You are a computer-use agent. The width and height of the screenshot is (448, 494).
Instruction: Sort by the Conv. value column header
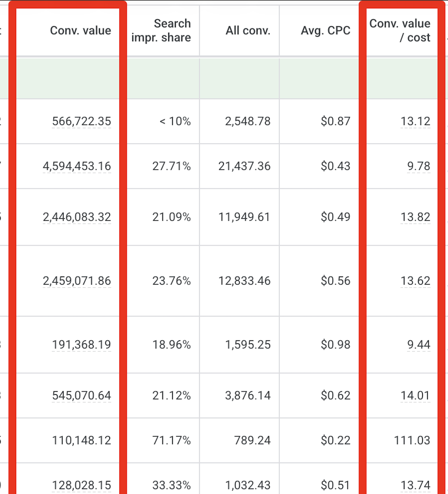tap(80, 30)
